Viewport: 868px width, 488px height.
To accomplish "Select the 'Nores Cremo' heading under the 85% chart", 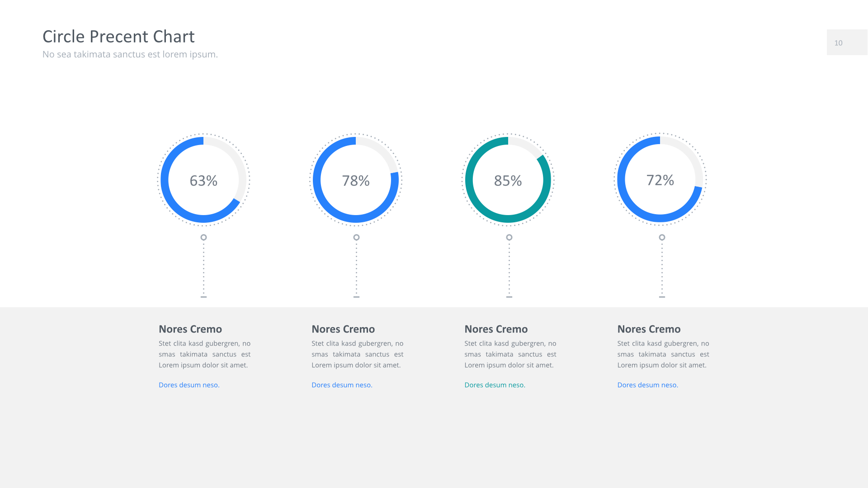I will tap(496, 329).
